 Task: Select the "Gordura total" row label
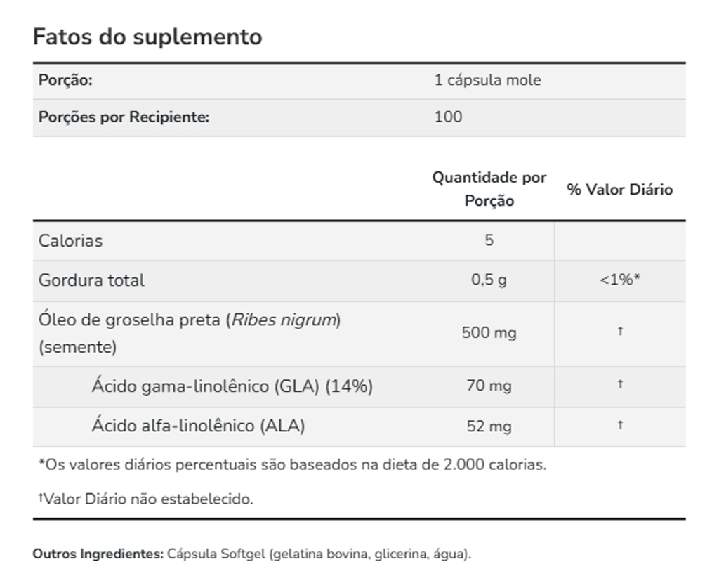point(91,280)
